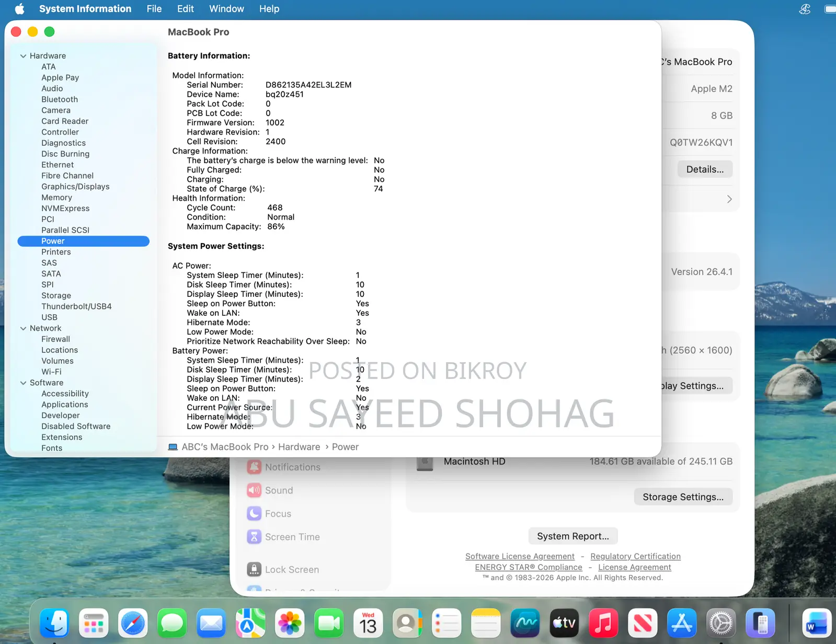Click Cycle Count value 468

(x=275, y=208)
